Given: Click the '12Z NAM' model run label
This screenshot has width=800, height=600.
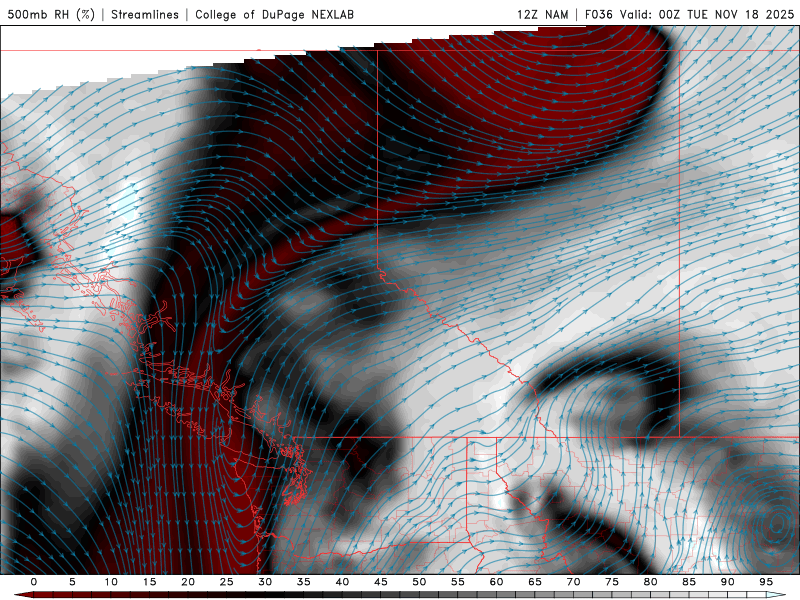Looking at the screenshot, I should pyautogui.click(x=542, y=14).
